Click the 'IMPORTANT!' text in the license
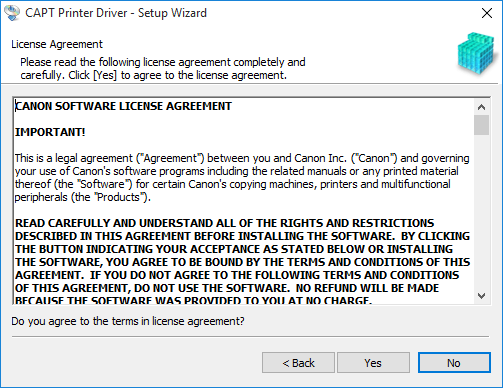Viewport: 503px width, 388px height. click(50, 132)
